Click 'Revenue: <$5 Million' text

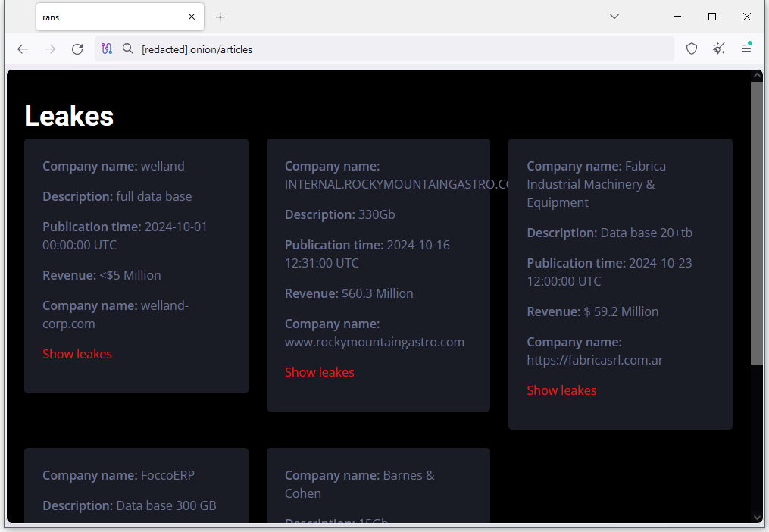point(102,275)
